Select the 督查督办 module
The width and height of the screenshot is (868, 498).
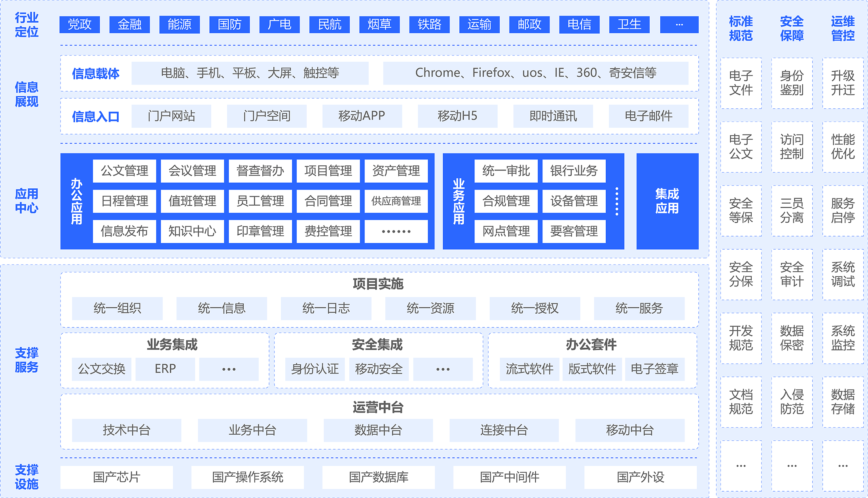260,171
